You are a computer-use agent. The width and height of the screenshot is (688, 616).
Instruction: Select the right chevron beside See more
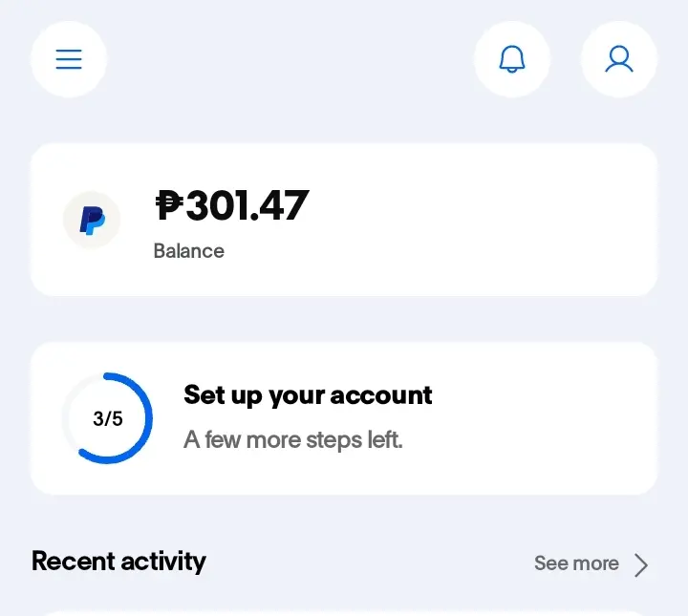[x=641, y=564]
